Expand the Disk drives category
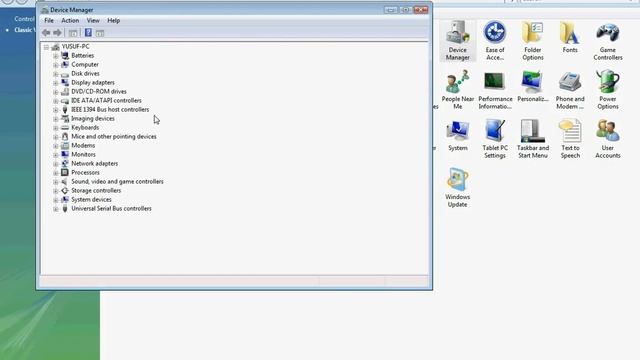Screen dimensions: 640x360 click(x=56, y=74)
